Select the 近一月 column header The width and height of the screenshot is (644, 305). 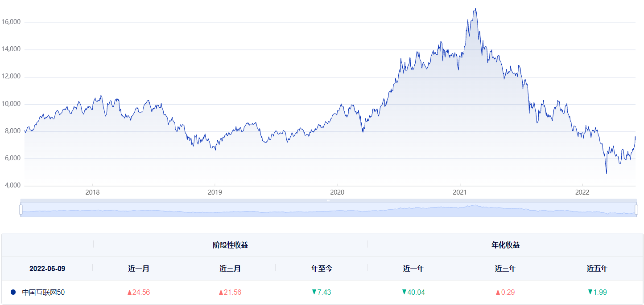139,268
